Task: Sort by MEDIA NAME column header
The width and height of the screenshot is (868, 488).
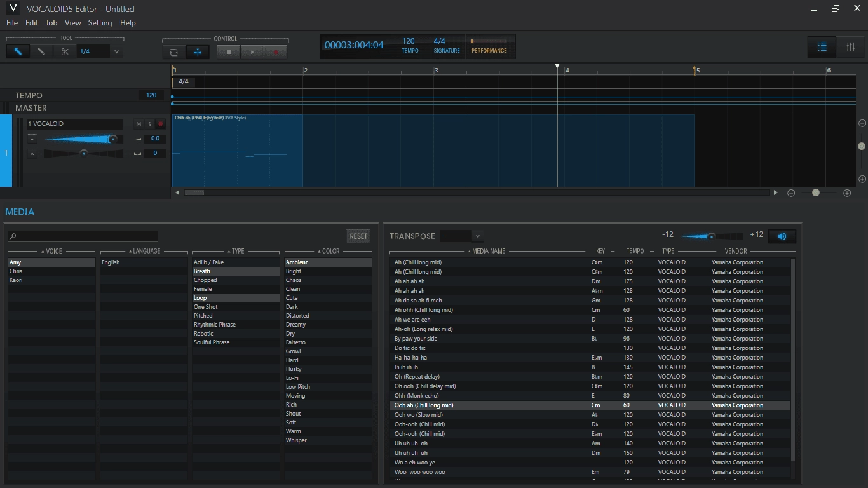Action: pos(487,252)
